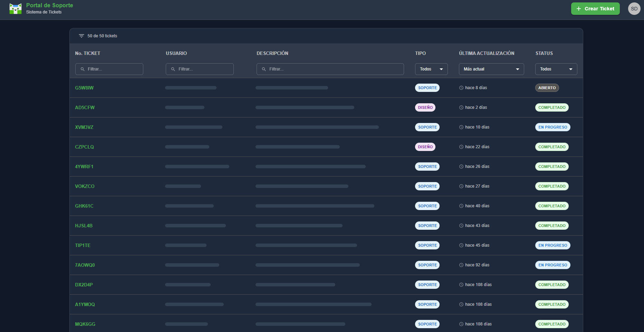Focus the DESCRIPCIÓN filter field
Screen dimensions: 644x332
point(330,69)
